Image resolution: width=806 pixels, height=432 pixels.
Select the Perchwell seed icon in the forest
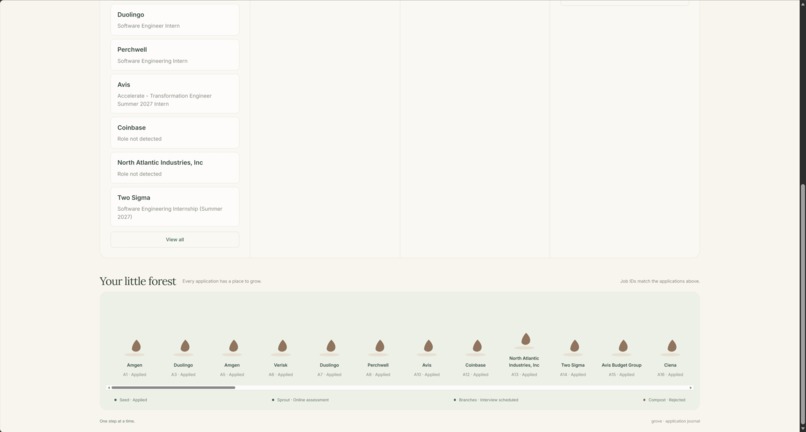point(379,346)
